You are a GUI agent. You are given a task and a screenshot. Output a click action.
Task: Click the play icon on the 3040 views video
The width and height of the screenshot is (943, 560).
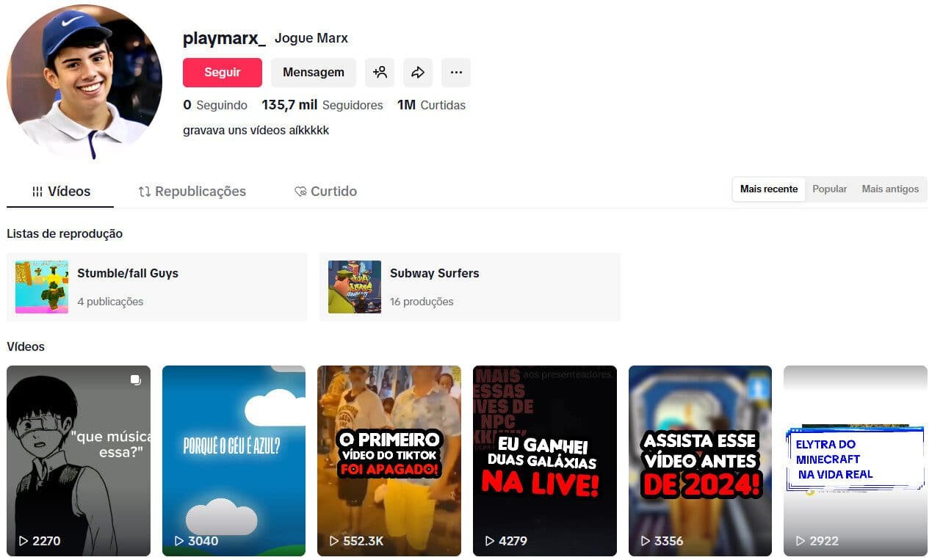pyautogui.click(x=178, y=541)
